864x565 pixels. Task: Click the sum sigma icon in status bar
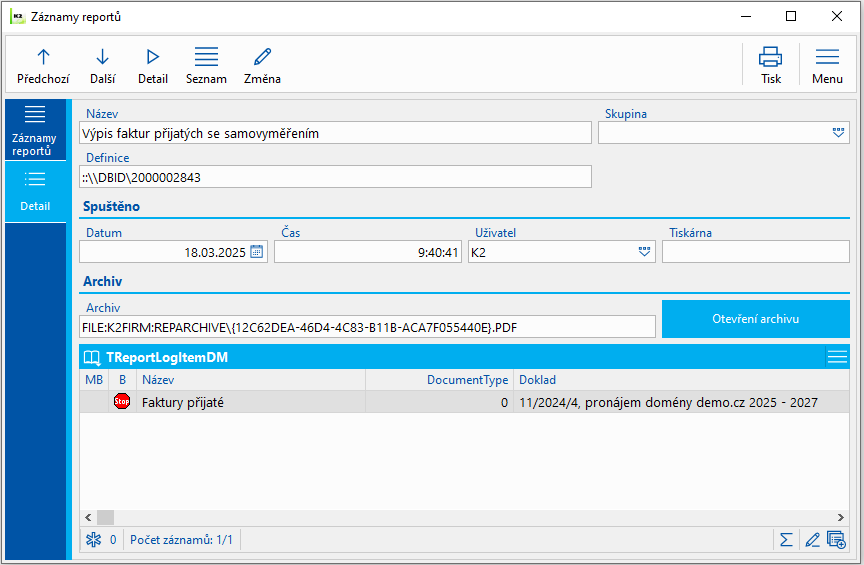click(x=786, y=540)
